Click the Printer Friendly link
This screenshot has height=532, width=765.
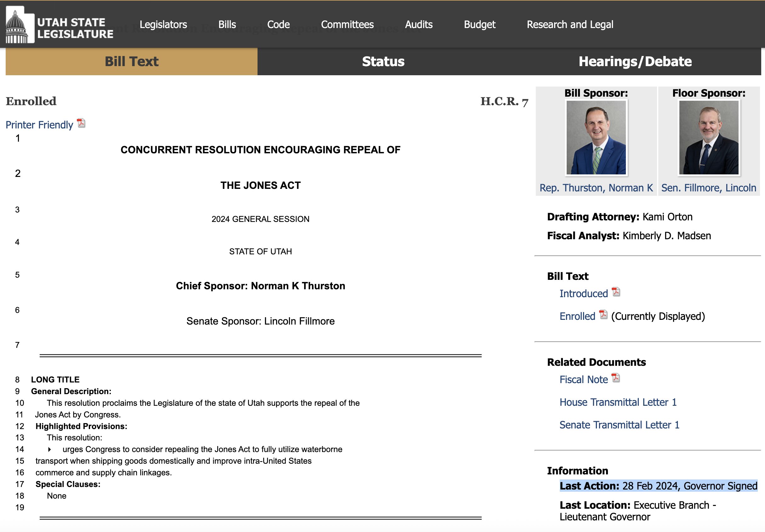coord(39,125)
